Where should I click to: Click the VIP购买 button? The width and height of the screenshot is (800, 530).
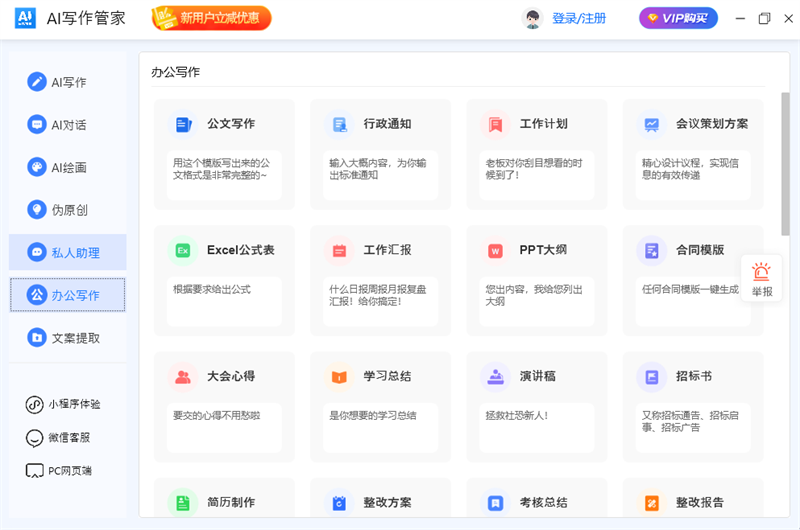pos(679,18)
